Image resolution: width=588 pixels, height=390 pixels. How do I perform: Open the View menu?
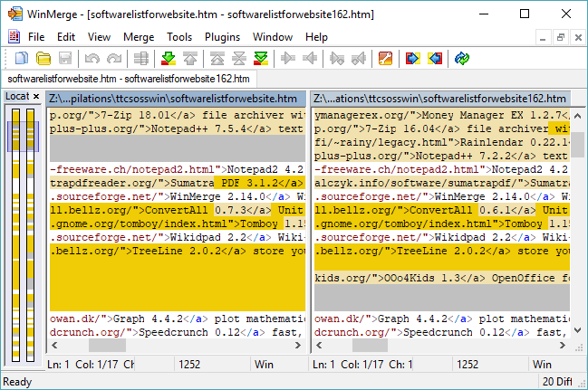(100, 37)
